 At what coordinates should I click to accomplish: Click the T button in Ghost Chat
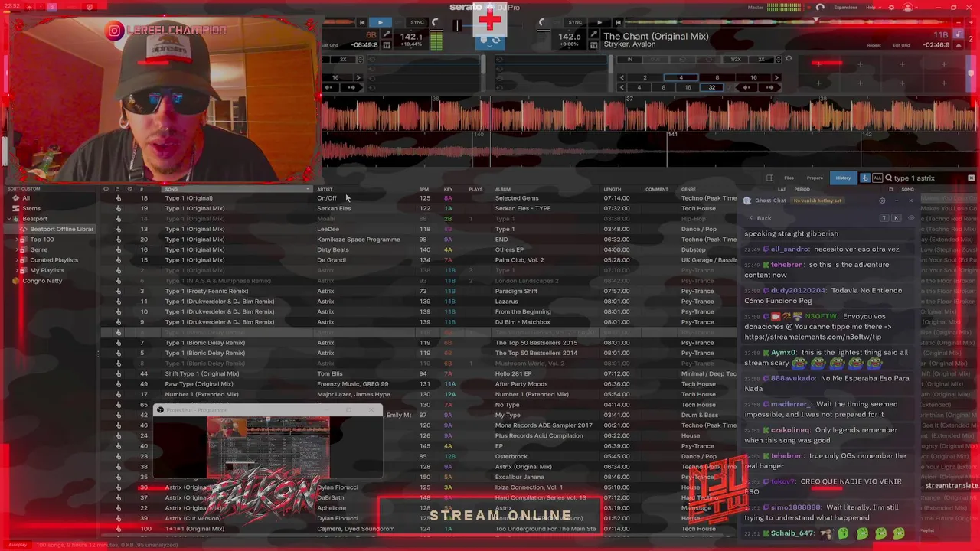(884, 218)
